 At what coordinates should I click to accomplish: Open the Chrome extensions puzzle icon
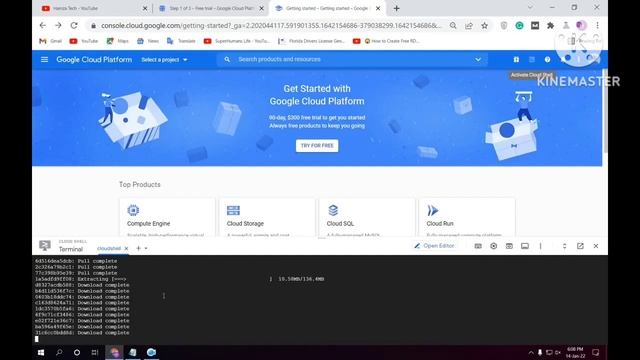tap(551, 25)
